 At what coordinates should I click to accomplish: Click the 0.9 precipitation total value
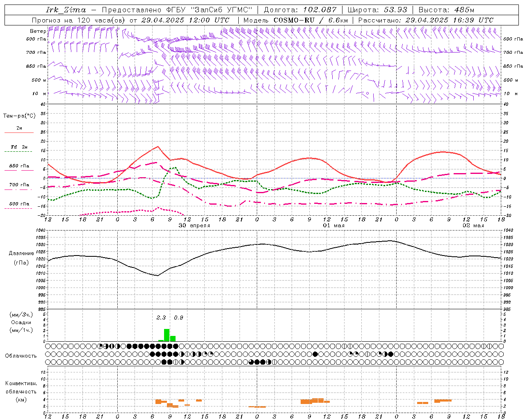178,317
